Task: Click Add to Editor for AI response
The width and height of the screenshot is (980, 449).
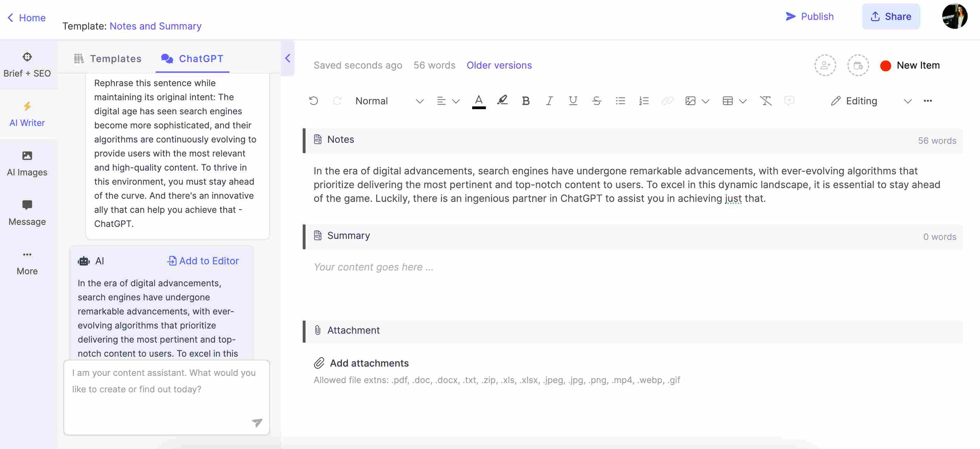Action: (x=203, y=261)
